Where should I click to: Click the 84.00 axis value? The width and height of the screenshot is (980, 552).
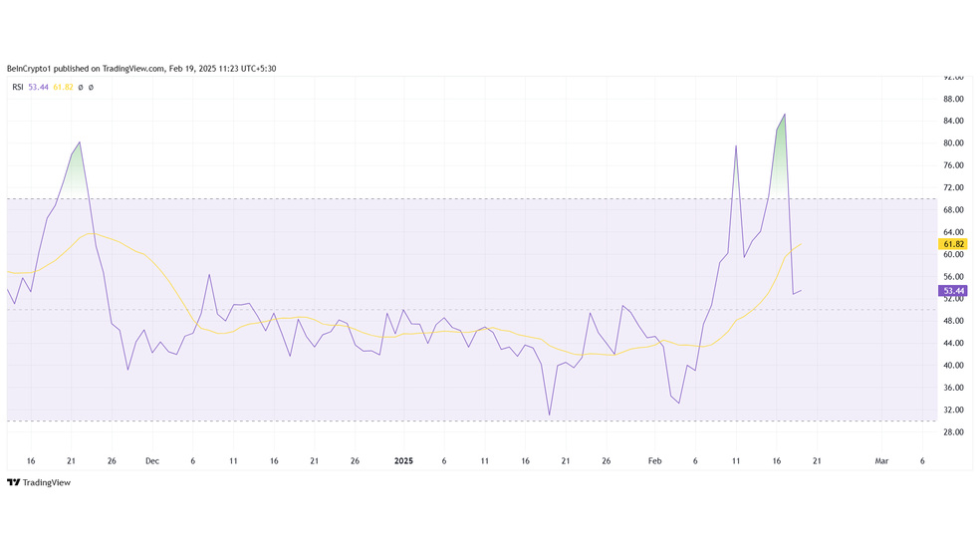click(953, 122)
